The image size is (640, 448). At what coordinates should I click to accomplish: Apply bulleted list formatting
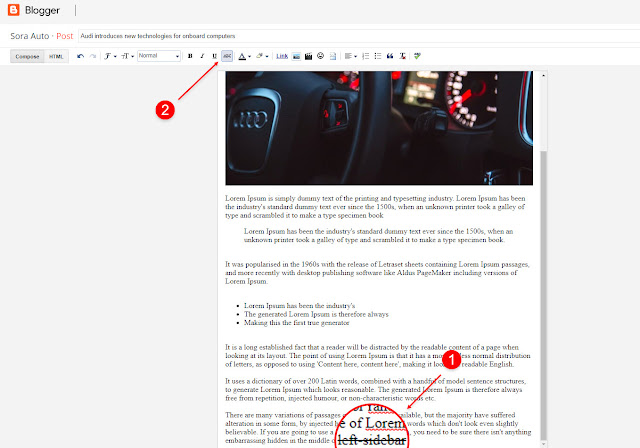[x=378, y=56]
